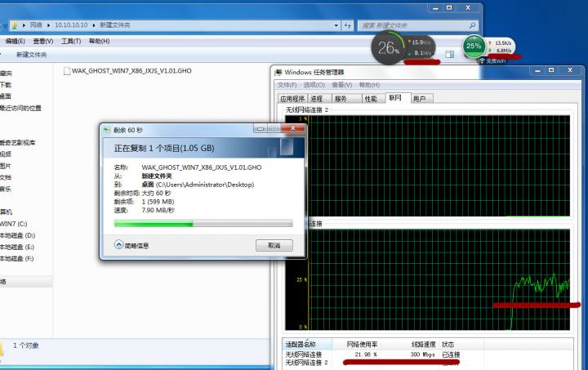Screen dimensions: 588x370
Task: Select 桌面 in navigation pane
Action: [6, 96]
